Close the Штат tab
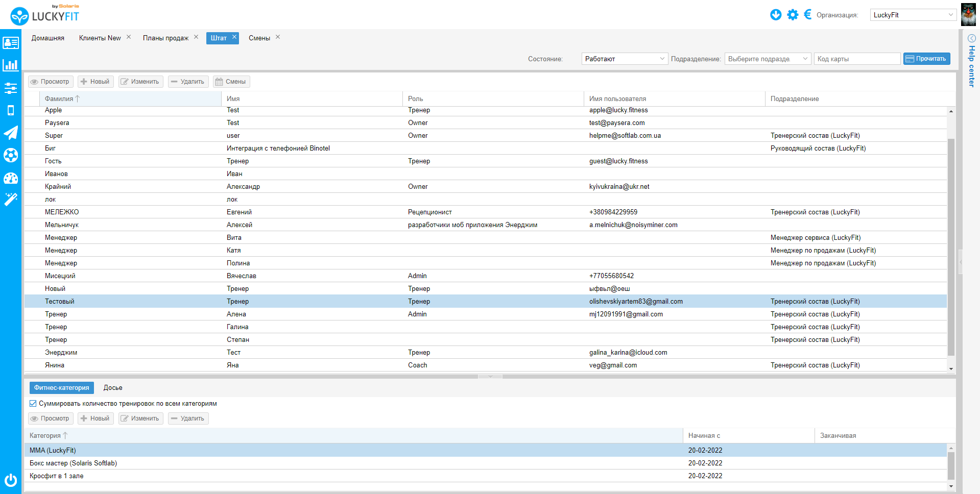The width and height of the screenshot is (980, 494). [x=234, y=37]
